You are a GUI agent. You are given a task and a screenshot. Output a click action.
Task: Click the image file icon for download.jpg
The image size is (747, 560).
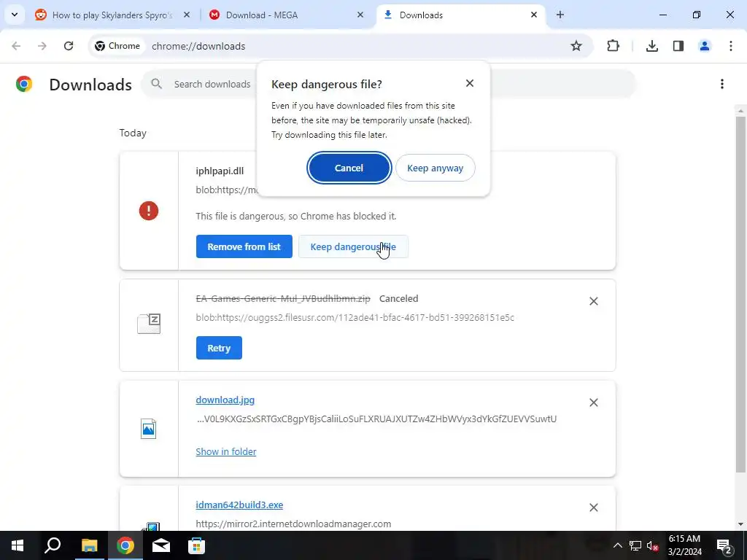(149, 429)
